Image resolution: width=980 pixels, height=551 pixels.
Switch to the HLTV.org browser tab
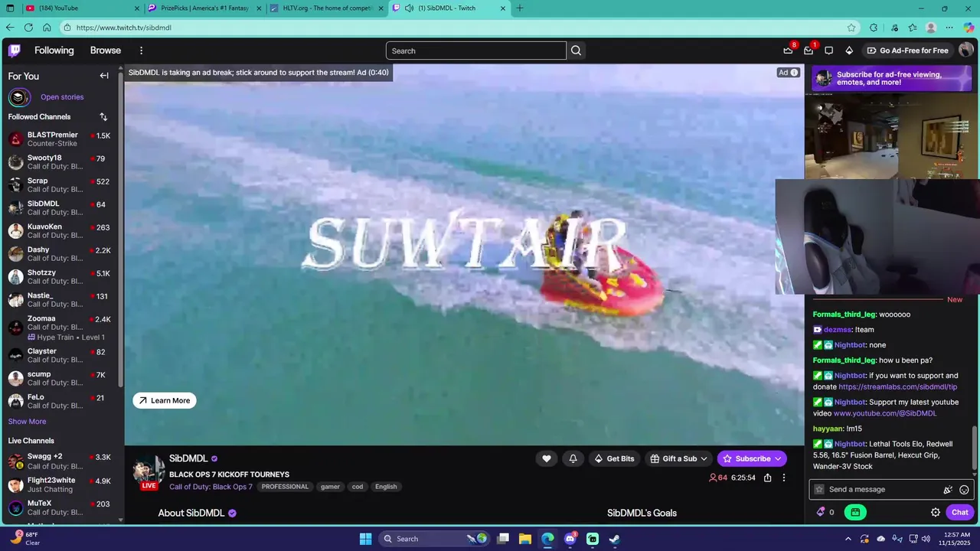(328, 8)
